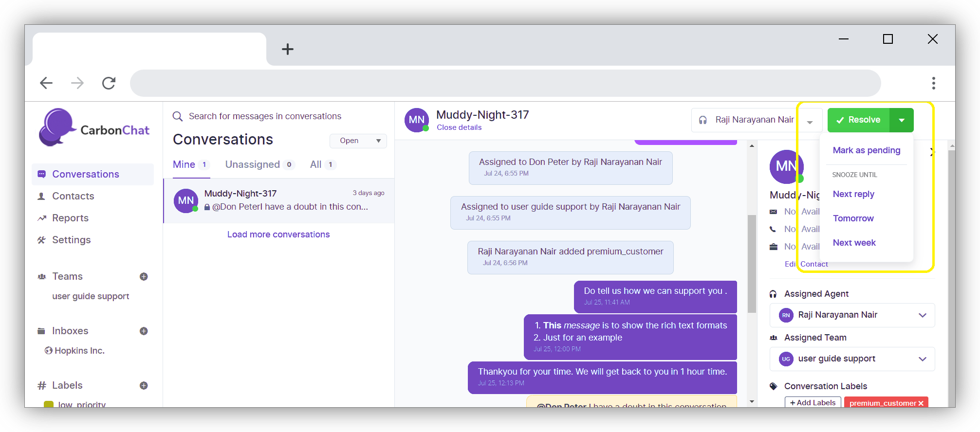
Task: Remove the premium_customer label via X
Action: point(921,403)
